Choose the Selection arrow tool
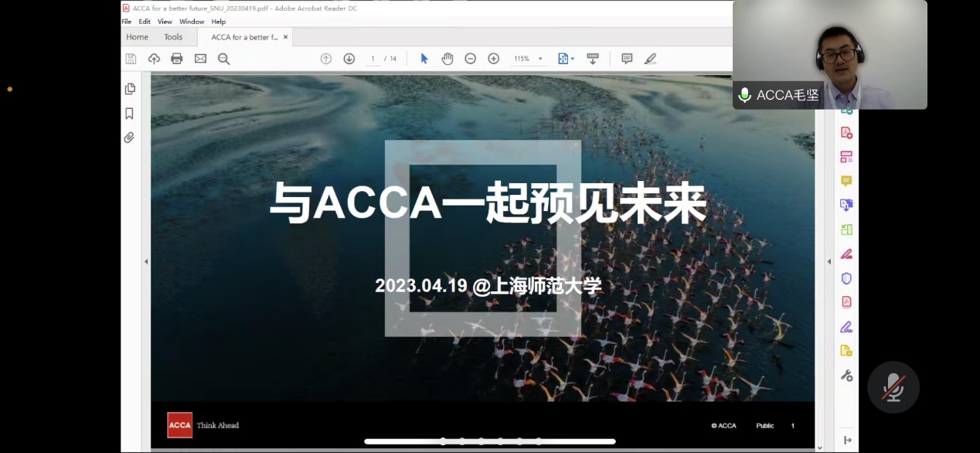This screenshot has height=453, width=980. click(424, 59)
